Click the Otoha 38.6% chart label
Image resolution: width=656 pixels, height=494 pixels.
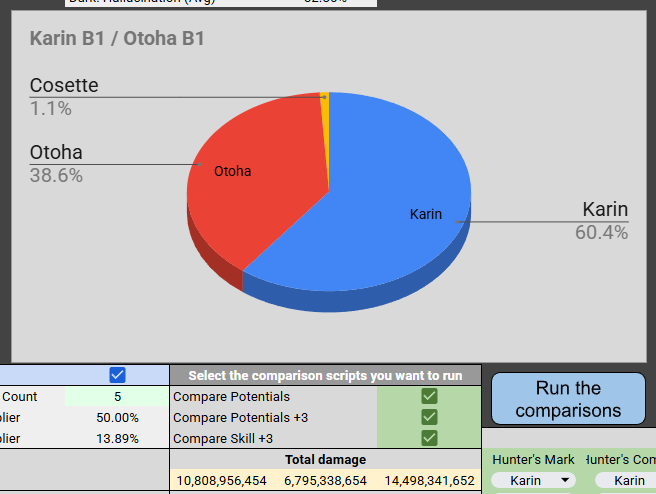(x=56, y=164)
